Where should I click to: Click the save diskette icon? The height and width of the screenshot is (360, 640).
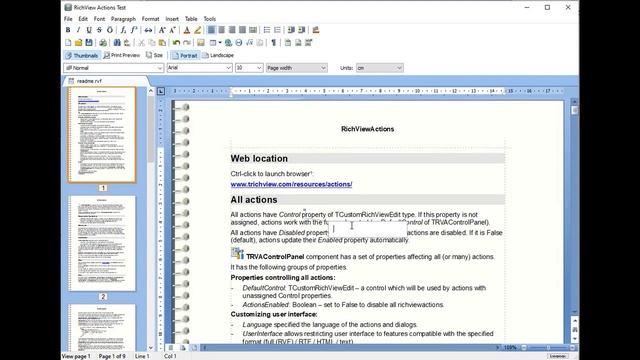click(89, 42)
